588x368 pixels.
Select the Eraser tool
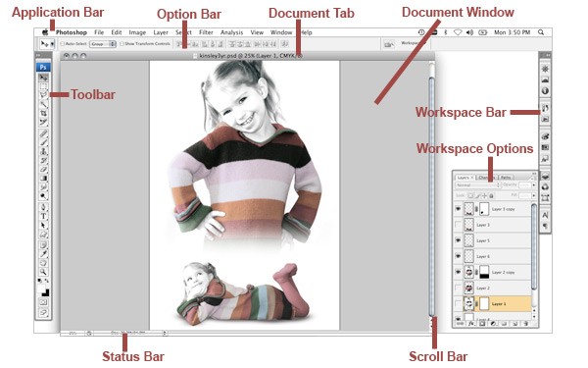click(x=43, y=170)
